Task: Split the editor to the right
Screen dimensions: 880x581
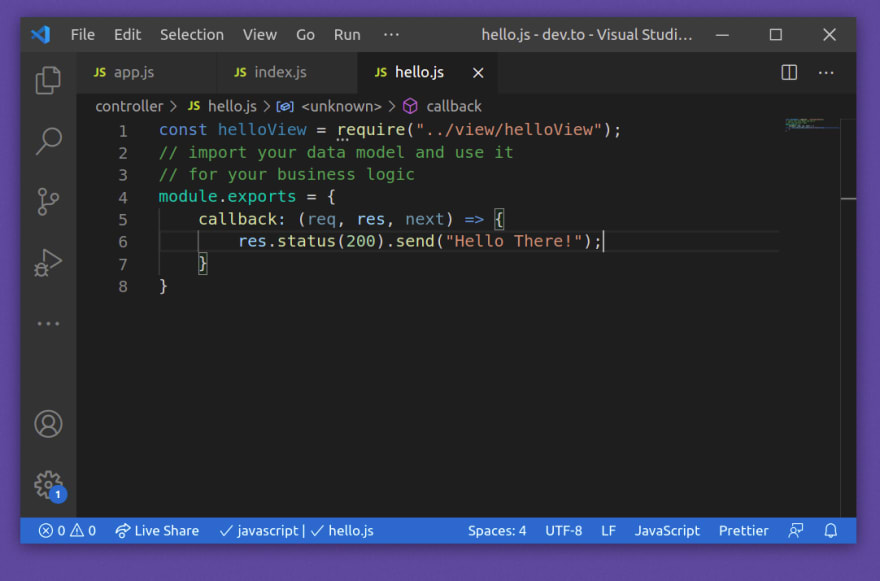Action: pos(789,72)
